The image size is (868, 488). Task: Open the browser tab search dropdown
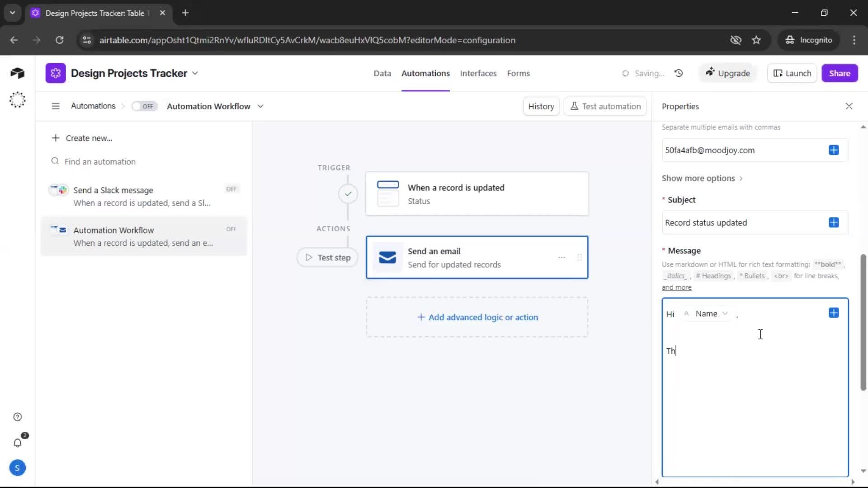pos(12,13)
